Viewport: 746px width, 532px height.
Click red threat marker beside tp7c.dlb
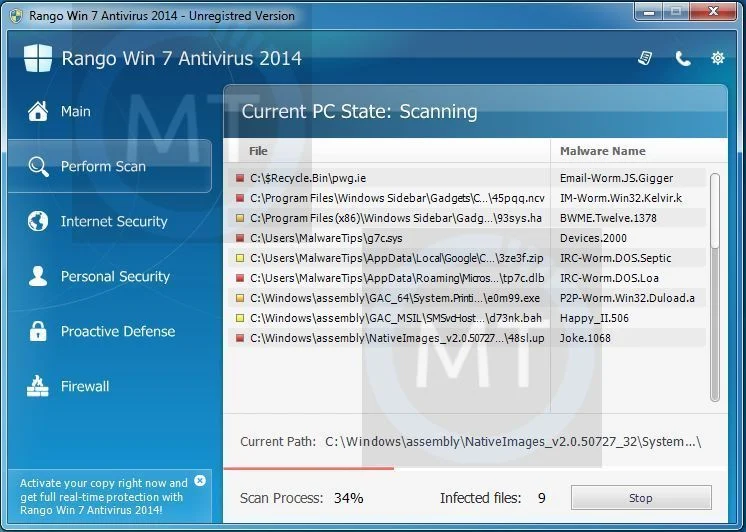pos(240,278)
